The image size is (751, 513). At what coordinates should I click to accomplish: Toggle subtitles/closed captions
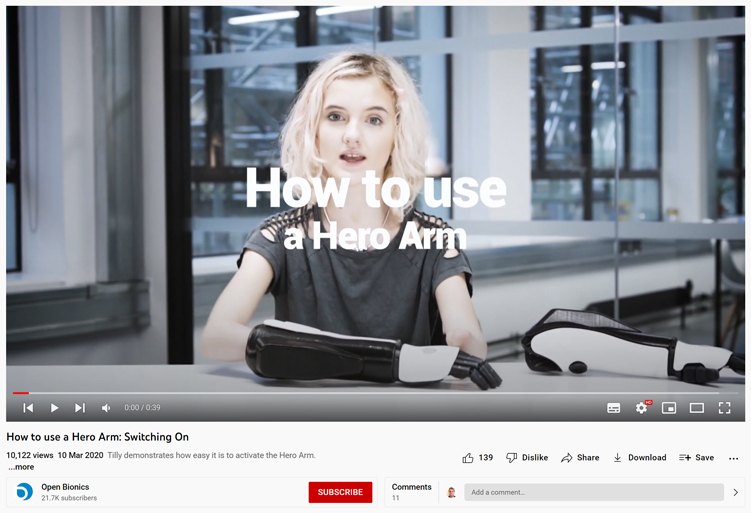coord(614,408)
